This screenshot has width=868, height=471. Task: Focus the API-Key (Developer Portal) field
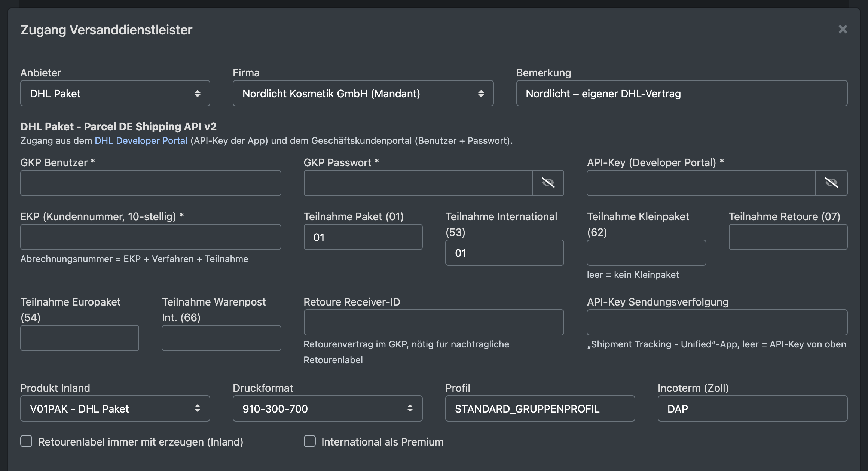coord(701,183)
